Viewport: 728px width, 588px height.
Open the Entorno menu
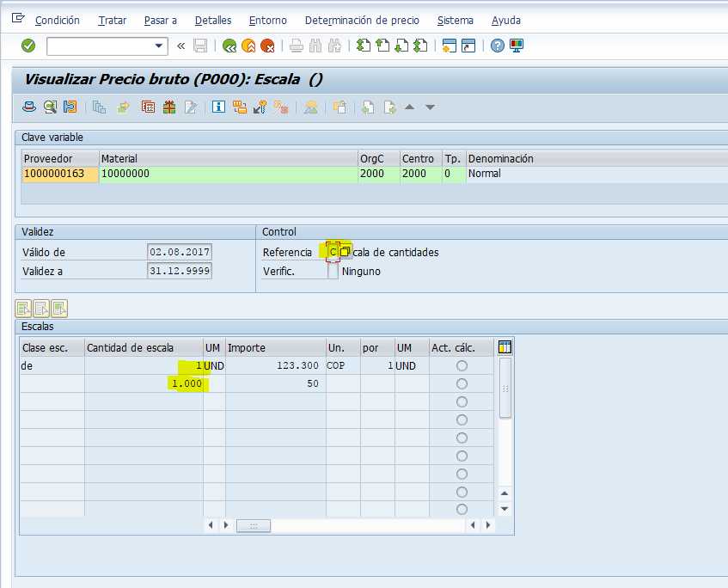267,21
